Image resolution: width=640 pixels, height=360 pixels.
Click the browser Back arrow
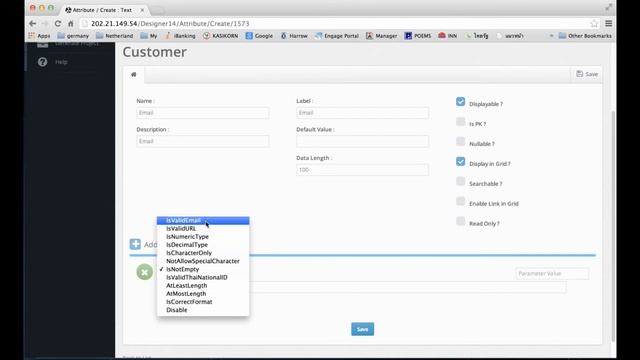[33, 24]
